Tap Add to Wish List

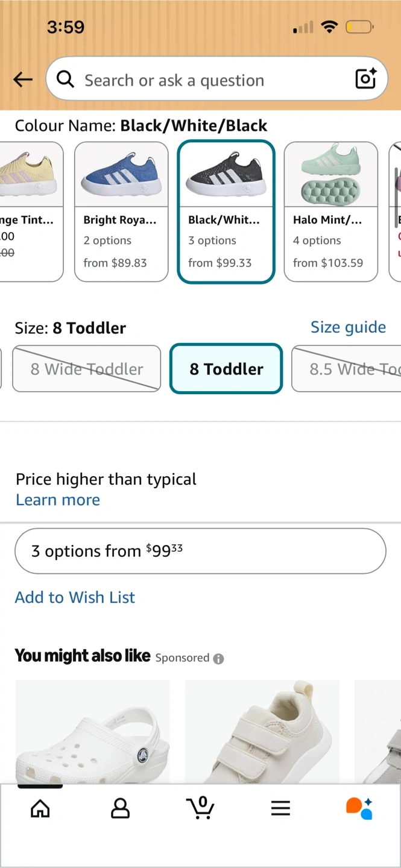click(x=75, y=597)
